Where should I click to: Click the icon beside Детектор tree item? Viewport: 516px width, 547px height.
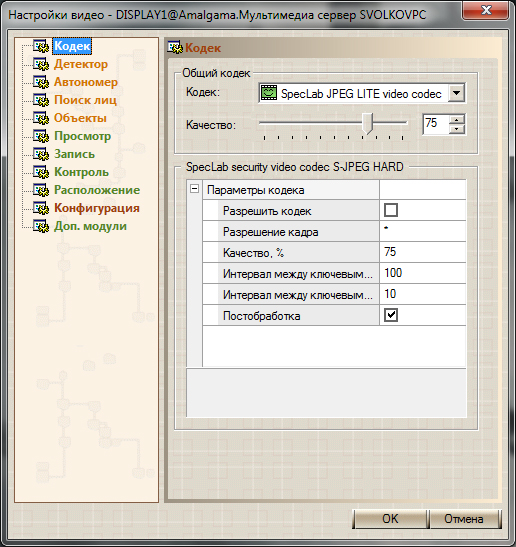click(41, 64)
